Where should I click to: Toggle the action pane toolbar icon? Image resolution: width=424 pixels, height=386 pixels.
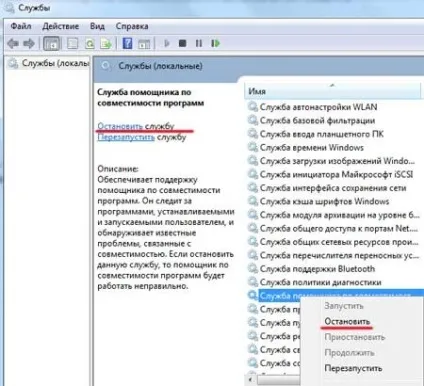[x=144, y=43]
